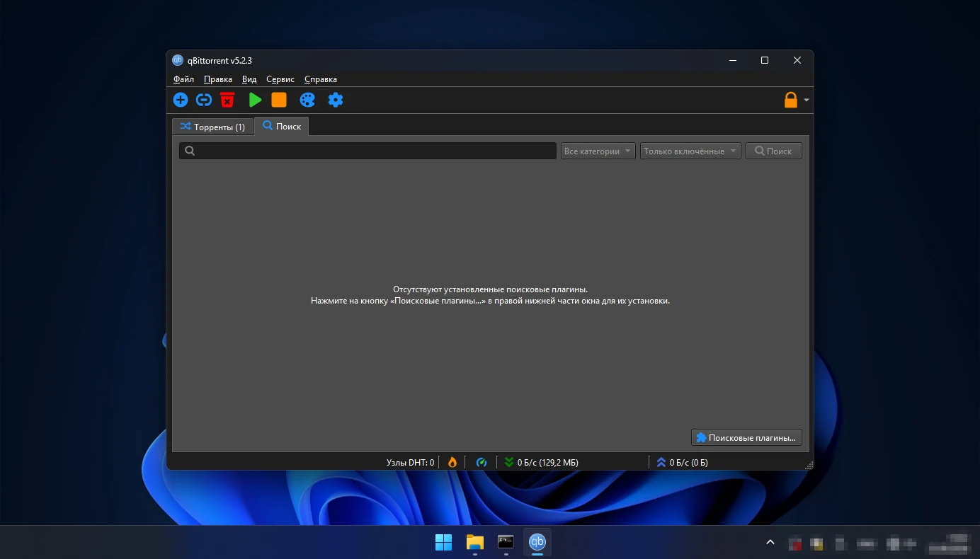Click the flame connection status icon
The width and height of the screenshot is (980, 559).
click(x=452, y=462)
